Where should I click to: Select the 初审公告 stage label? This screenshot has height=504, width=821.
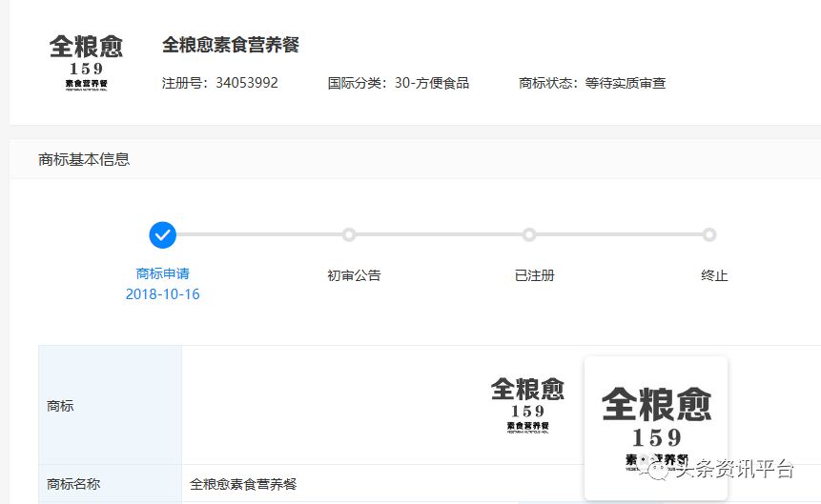coord(354,275)
